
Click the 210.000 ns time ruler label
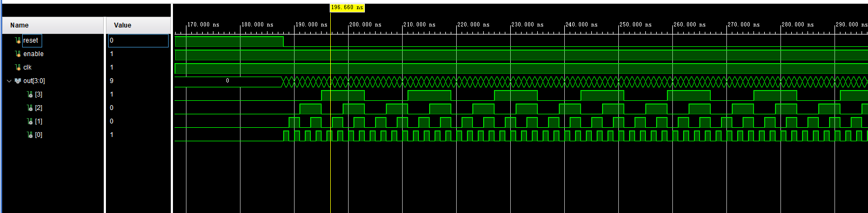point(419,25)
